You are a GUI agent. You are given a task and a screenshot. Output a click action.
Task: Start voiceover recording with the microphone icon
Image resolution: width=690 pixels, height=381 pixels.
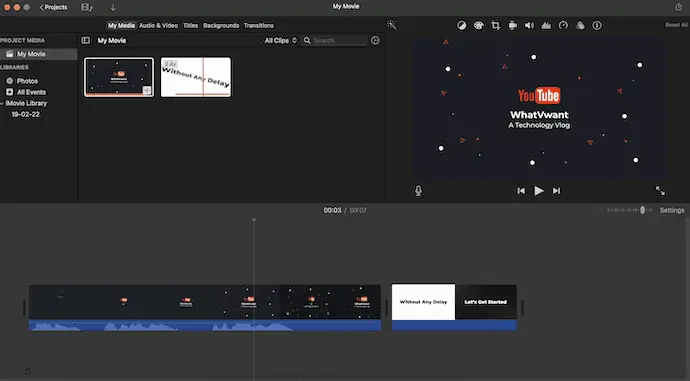418,190
